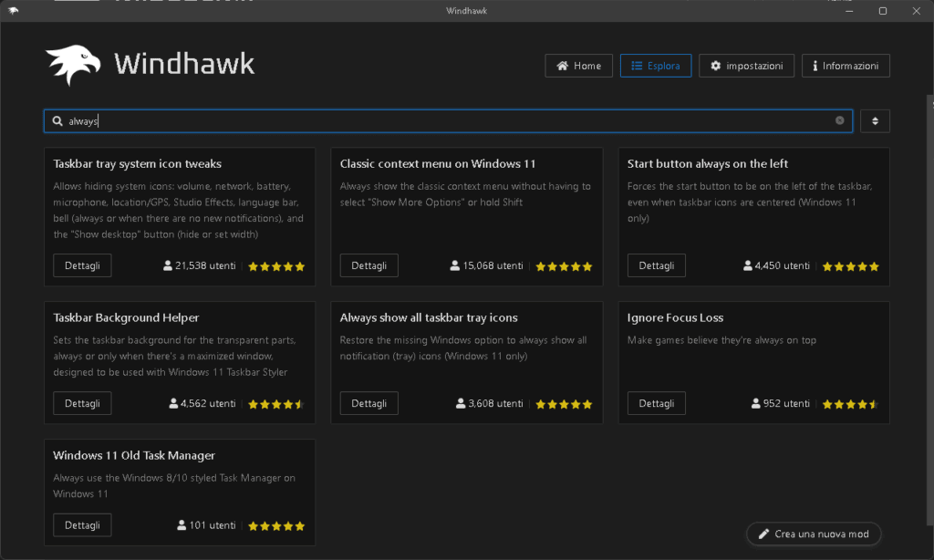934x560 pixels.
Task: Click Crea una nuova mod button
Action: (814, 534)
